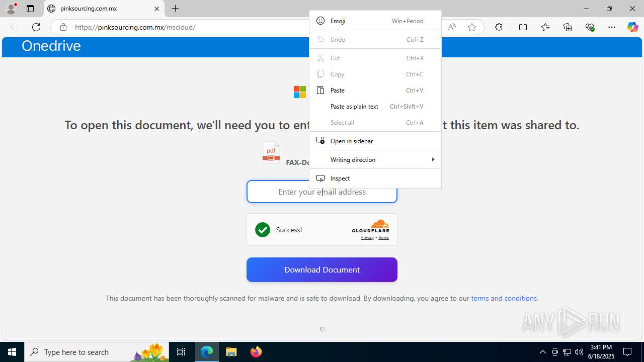Open network status tray icon
The height and width of the screenshot is (362, 644).
click(x=567, y=352)
